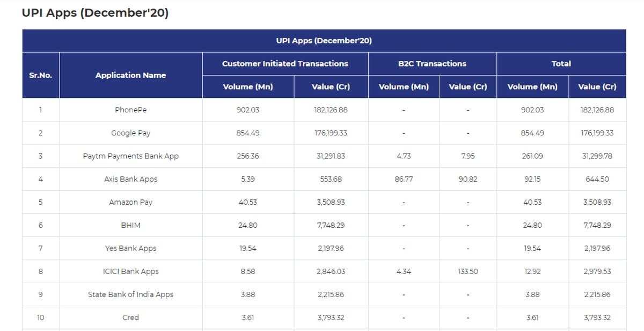This screenshot has height=331, width=644.
Task: Click Axis Bank B2C volume 86.77
Action: click(404, 179)
